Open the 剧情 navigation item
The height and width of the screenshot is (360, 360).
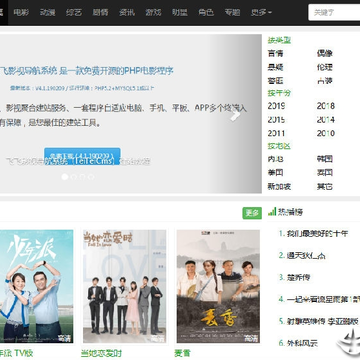(100, 13)
